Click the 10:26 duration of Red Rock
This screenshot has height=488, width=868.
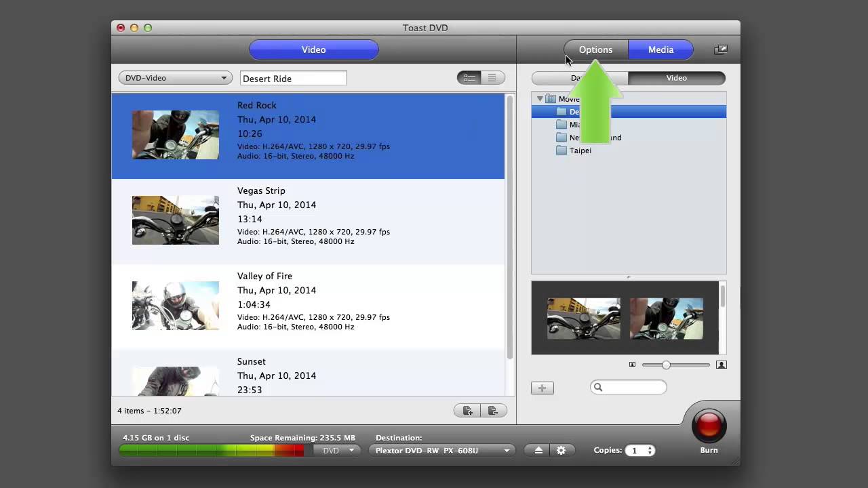pyautogui.click(x=250, y=134)
